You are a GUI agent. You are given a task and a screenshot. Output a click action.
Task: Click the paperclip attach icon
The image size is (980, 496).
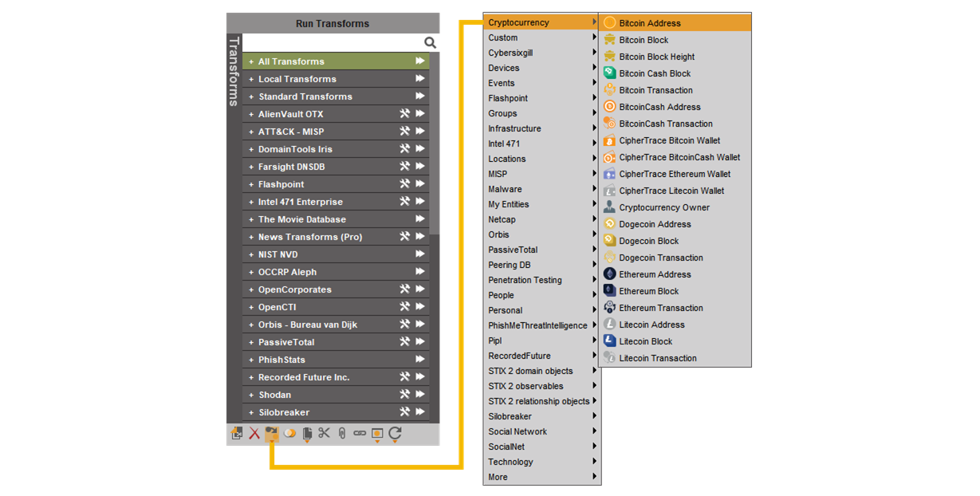pyautogui.click(x=341, y=433)
